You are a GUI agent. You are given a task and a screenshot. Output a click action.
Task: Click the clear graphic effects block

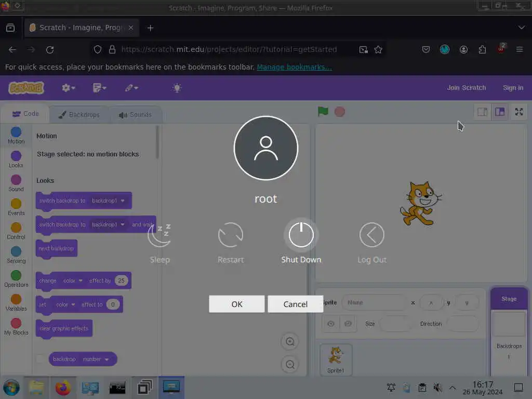pos(64,328)
